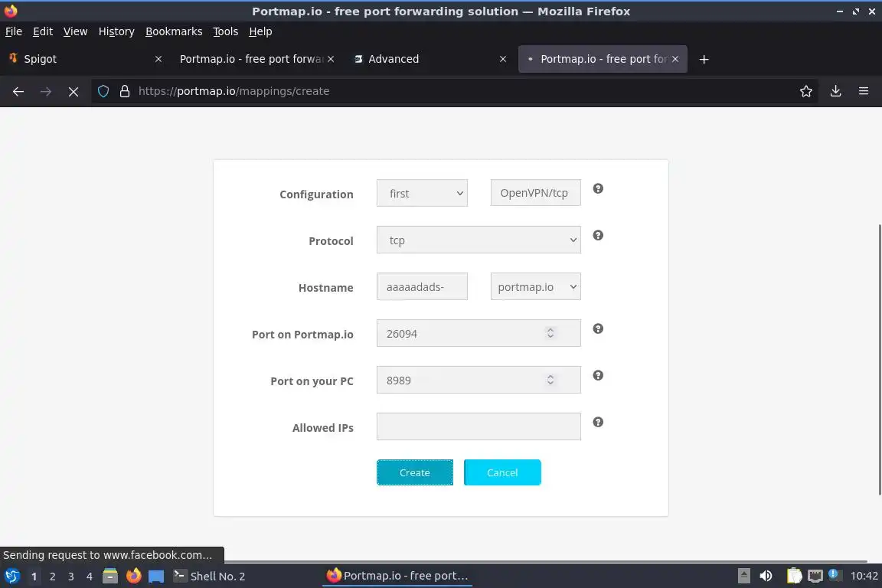Screen dimensions: 882x588
Task: Click the OpenVPN/tcp configuration type field
Action: [535, 193]
